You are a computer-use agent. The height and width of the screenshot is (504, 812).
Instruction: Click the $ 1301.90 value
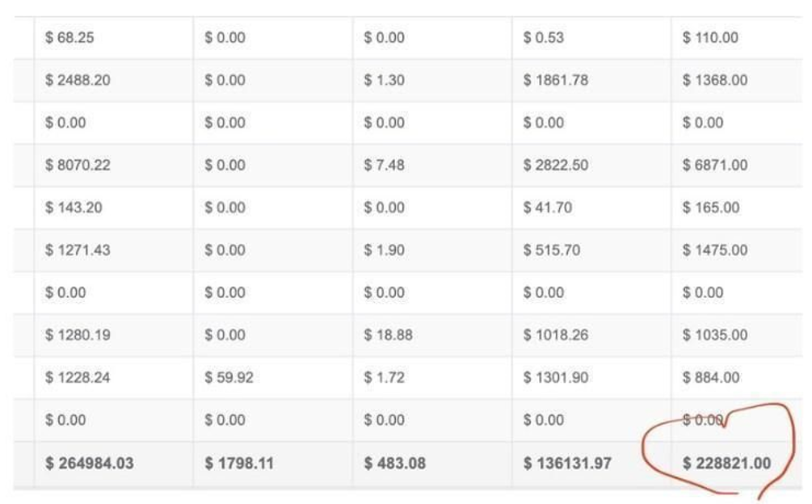(x=556, y=377)
